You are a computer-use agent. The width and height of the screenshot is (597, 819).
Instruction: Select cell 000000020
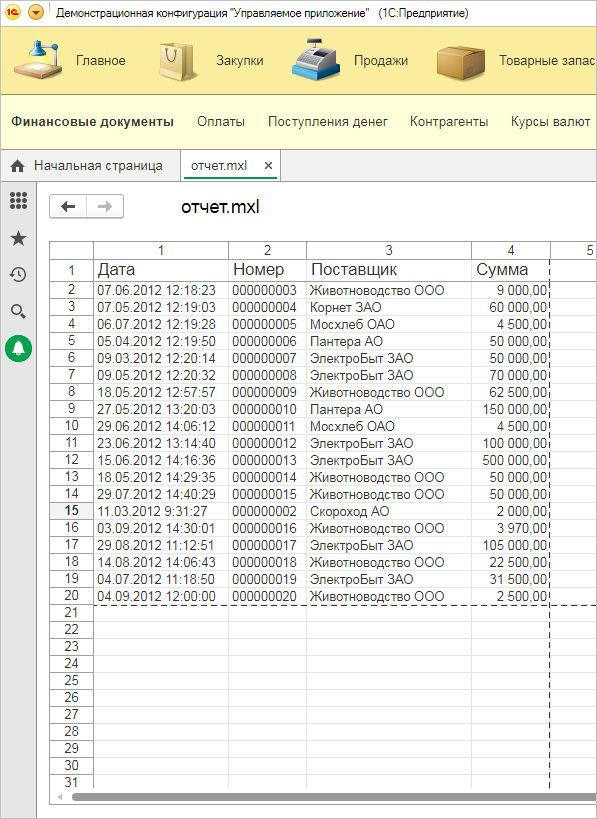tap(267, 596)
